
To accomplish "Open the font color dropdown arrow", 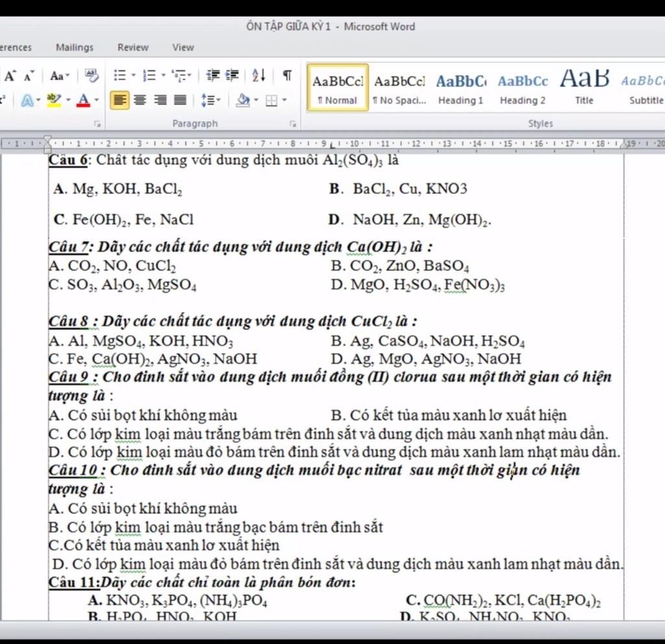I will coord(96,101).
